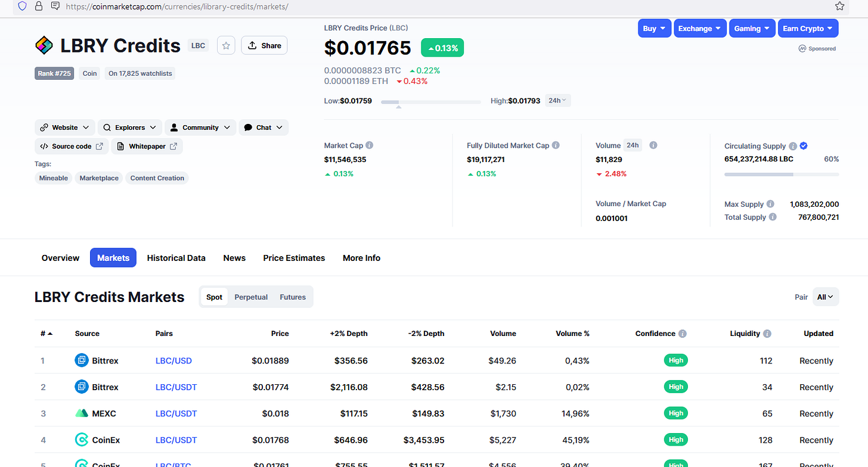The width and height of the screenshot is (868, 467).
Task: Click the padlock site security icon
Action: click(39, 6)
